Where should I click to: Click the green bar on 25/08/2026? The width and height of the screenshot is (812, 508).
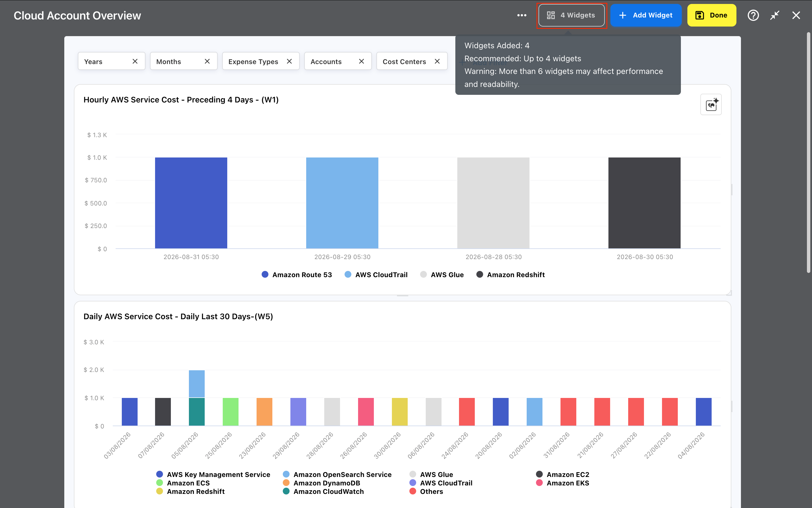231,411
